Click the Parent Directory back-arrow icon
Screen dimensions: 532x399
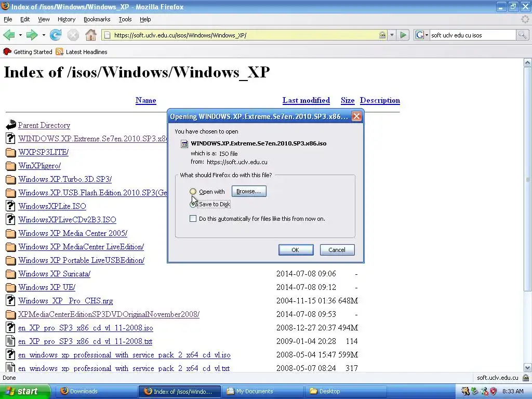point(11,125)
